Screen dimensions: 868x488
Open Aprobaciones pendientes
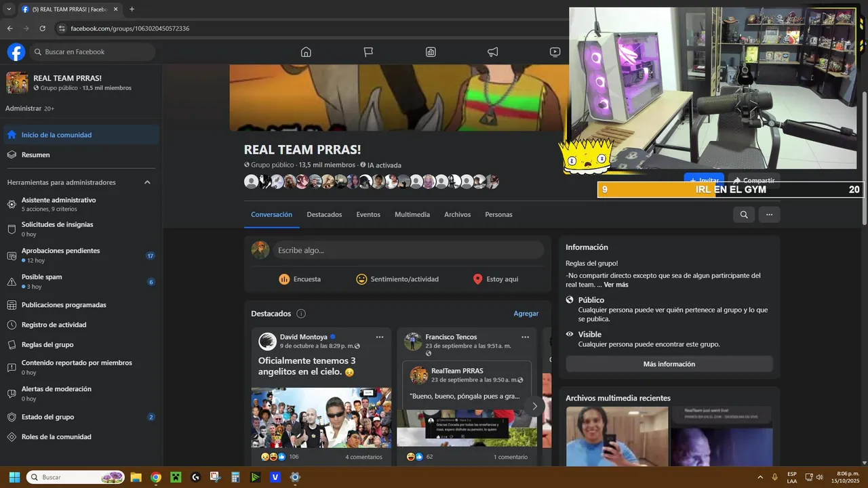click(x=81, y=255)
